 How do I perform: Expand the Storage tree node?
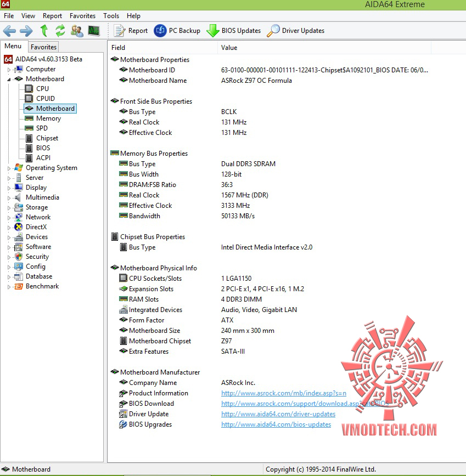tap(9, 208)
